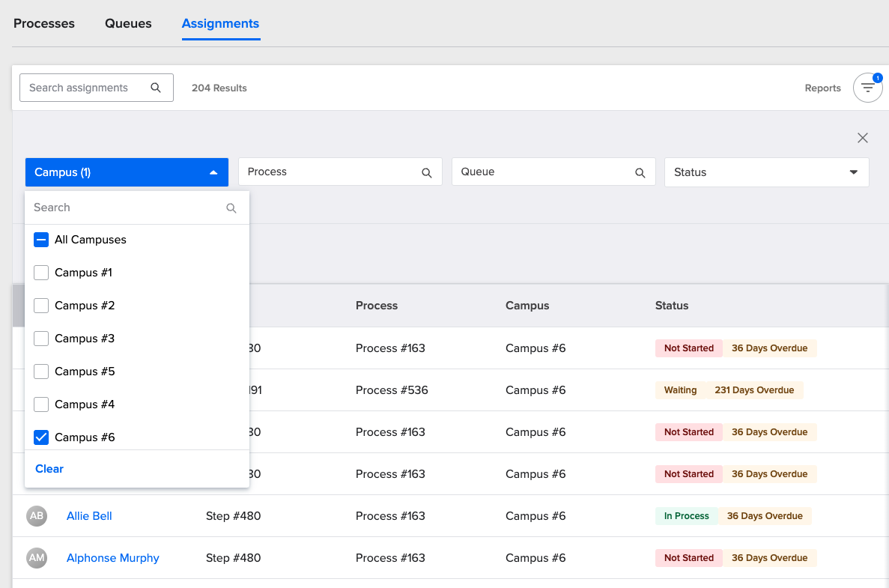Switch to the Queues tab
This screenshot has width=889, height=588.
pos(127,23)
